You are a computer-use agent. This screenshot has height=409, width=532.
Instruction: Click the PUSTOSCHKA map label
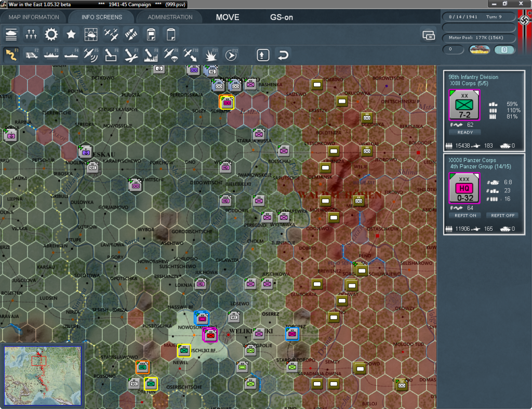(157, 326)
